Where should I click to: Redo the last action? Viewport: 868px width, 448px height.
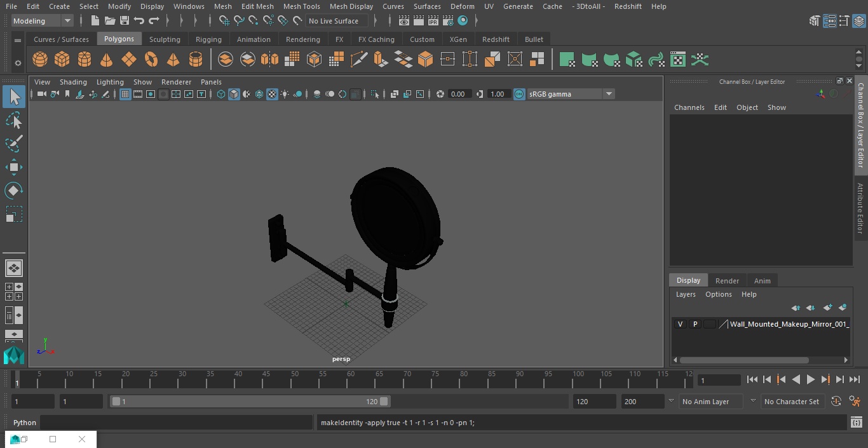pos(154,21)
